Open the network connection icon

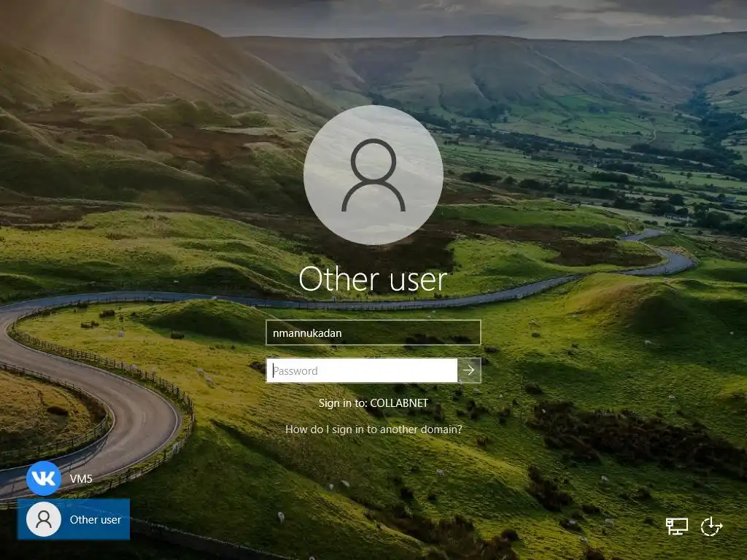676,526
